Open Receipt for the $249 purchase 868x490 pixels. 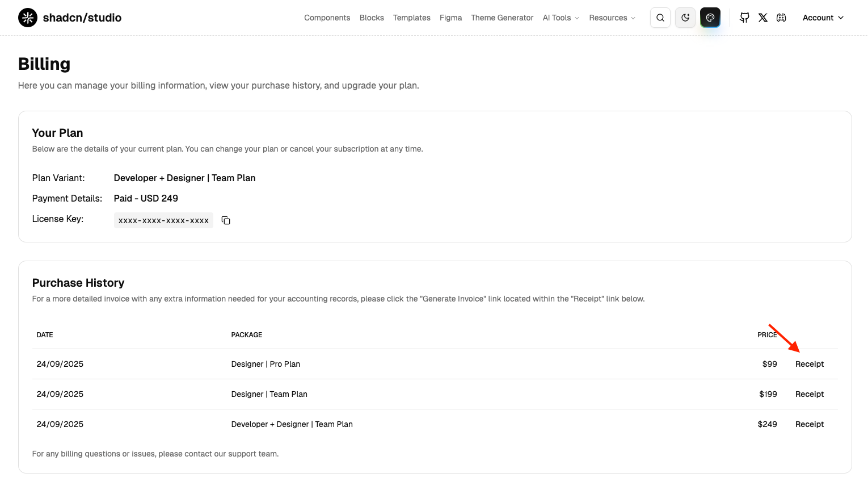[x=809, y=424]
